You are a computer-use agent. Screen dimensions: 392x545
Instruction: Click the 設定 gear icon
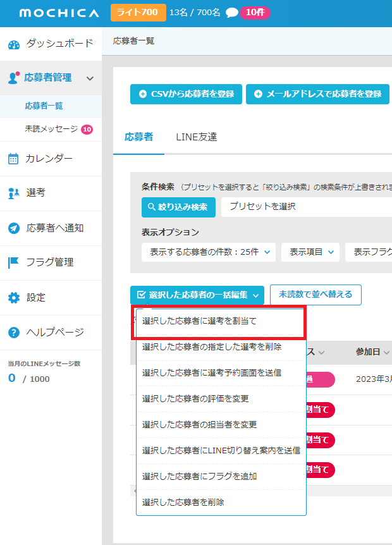point(13,297)
